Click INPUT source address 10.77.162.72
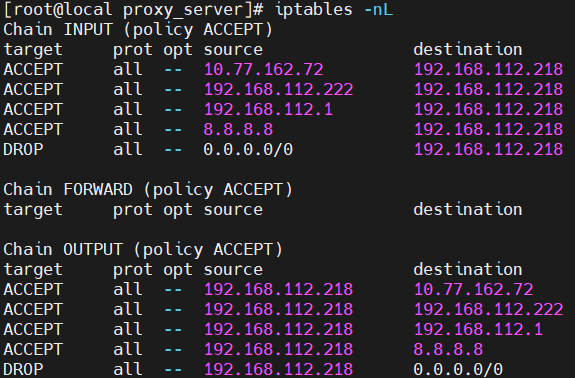This screenshot has width=575, height=378. coord(263,70)
